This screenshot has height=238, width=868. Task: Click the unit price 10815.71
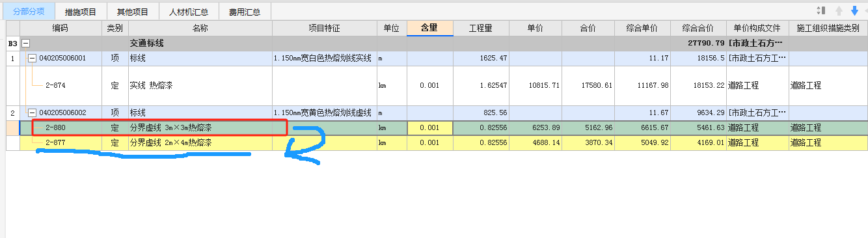pos(545,85)
